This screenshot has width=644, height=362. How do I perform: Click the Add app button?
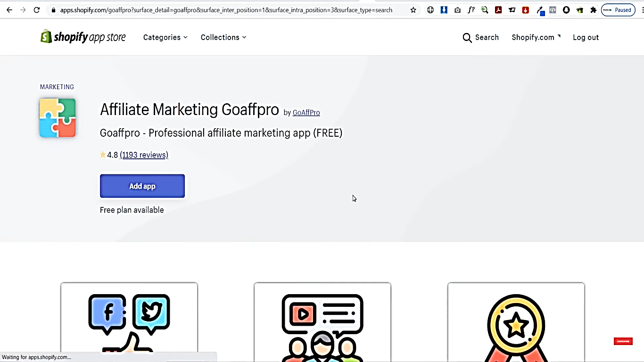[x=142, y=186]
